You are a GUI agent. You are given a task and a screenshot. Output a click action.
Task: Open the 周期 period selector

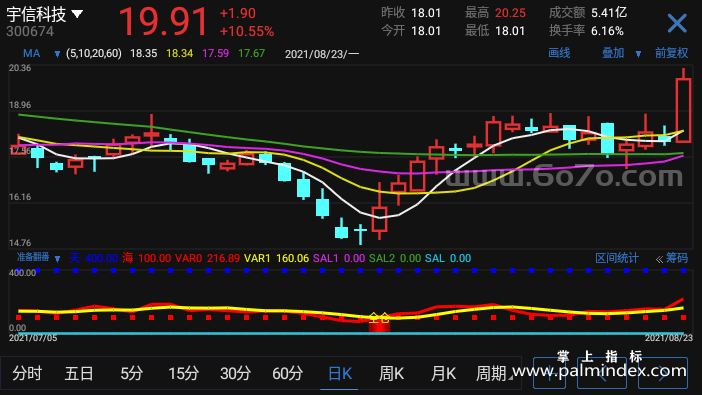493,373
